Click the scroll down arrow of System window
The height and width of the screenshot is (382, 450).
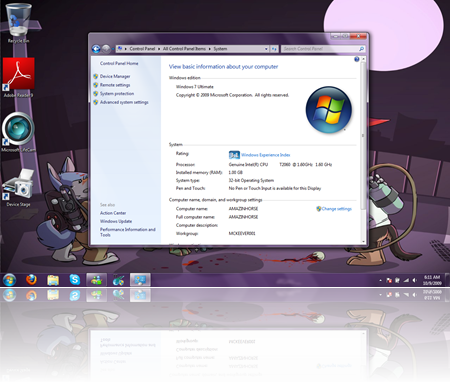[363, 242]
